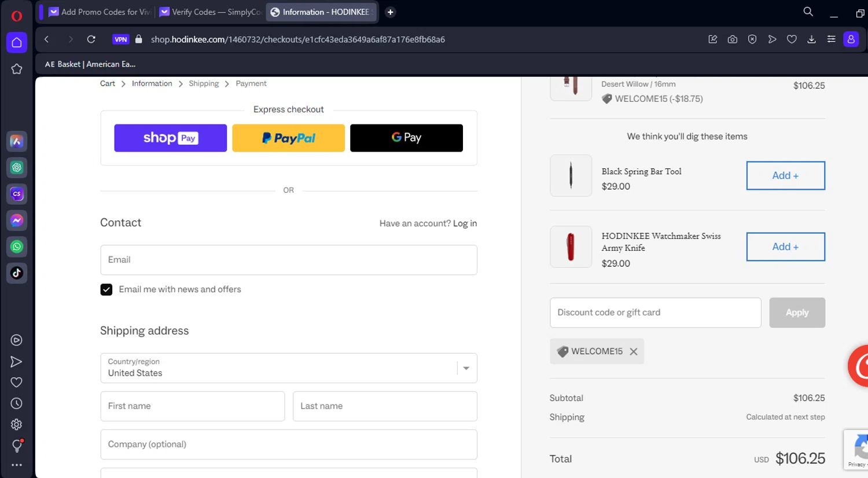
Task: Open the player sidebar icon
Action: [x=17, y=340]
